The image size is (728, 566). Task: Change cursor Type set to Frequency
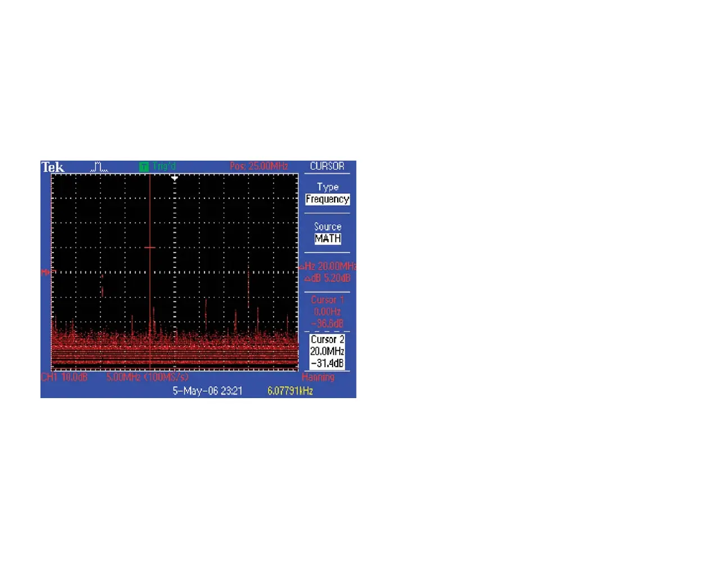pos(327,193)
